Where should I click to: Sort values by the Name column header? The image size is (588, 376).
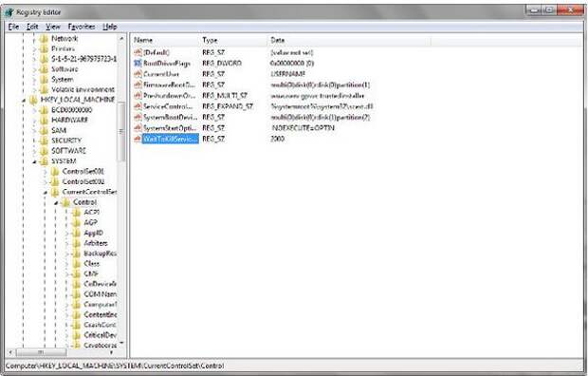165,40
